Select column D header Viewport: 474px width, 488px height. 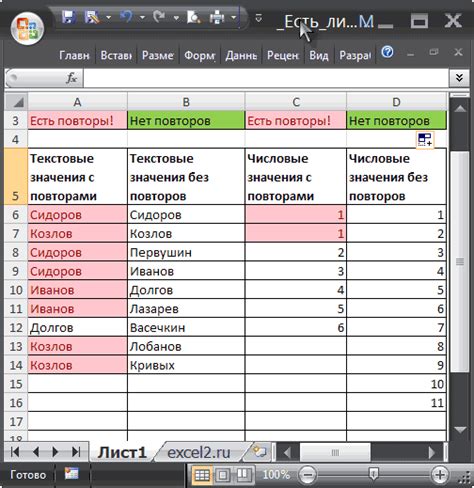pyautogui.click(x=396, y=102)
